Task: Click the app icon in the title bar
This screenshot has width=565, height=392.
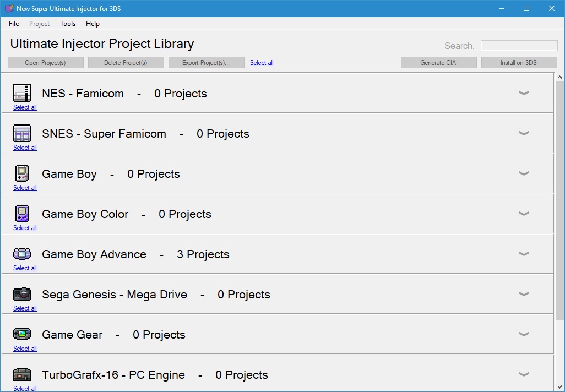Action: point(9,8)
